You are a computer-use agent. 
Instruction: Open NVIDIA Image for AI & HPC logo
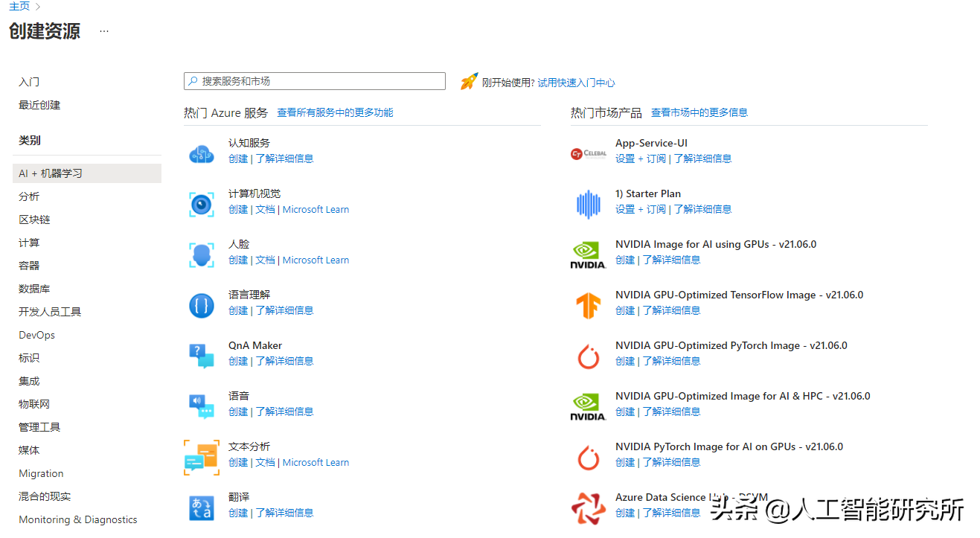pos(589,406)
